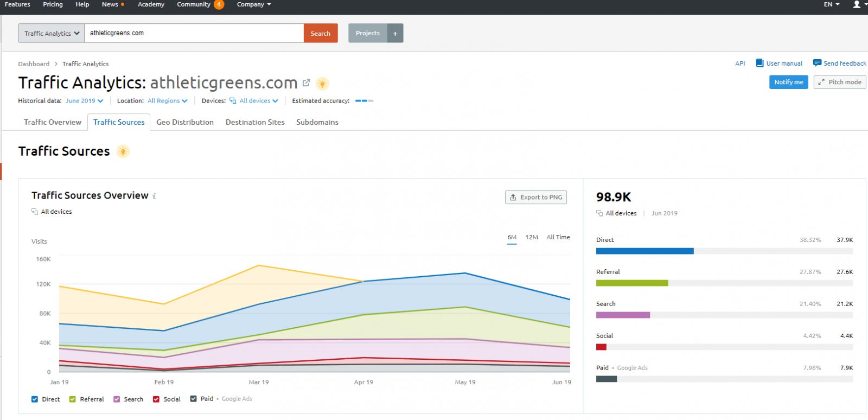Go to Dashboard breadcrumb
Image resolution: width=868 pixels, height=420 pixels.
34,64
